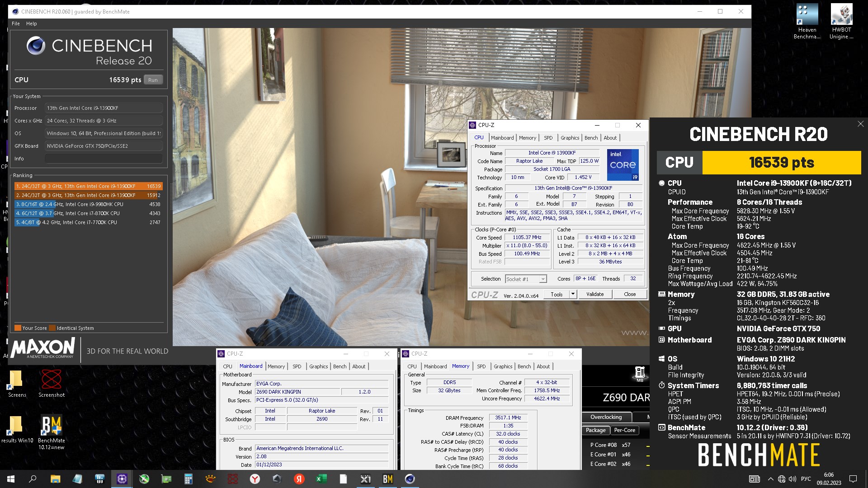Select the Package sub-tab
The image size is (868, 488).
tap(596, 430)
